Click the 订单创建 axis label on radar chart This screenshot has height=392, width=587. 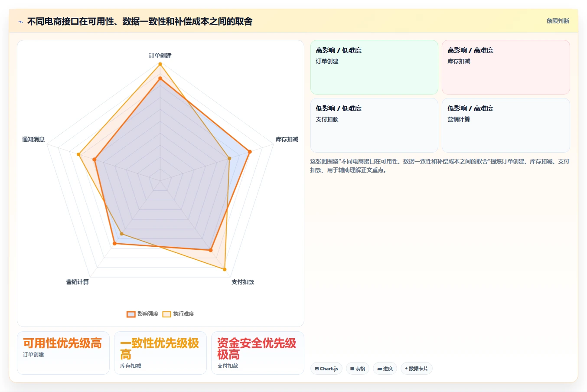pos(160,56)
